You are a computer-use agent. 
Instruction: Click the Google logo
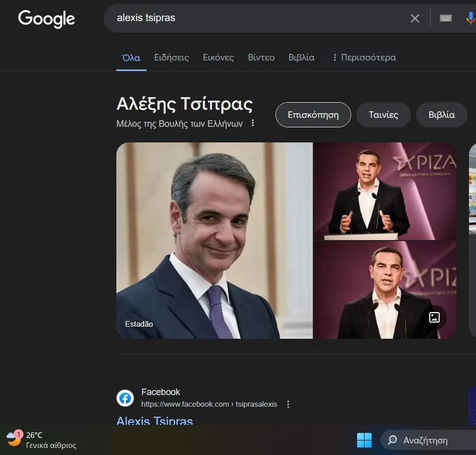46,19
